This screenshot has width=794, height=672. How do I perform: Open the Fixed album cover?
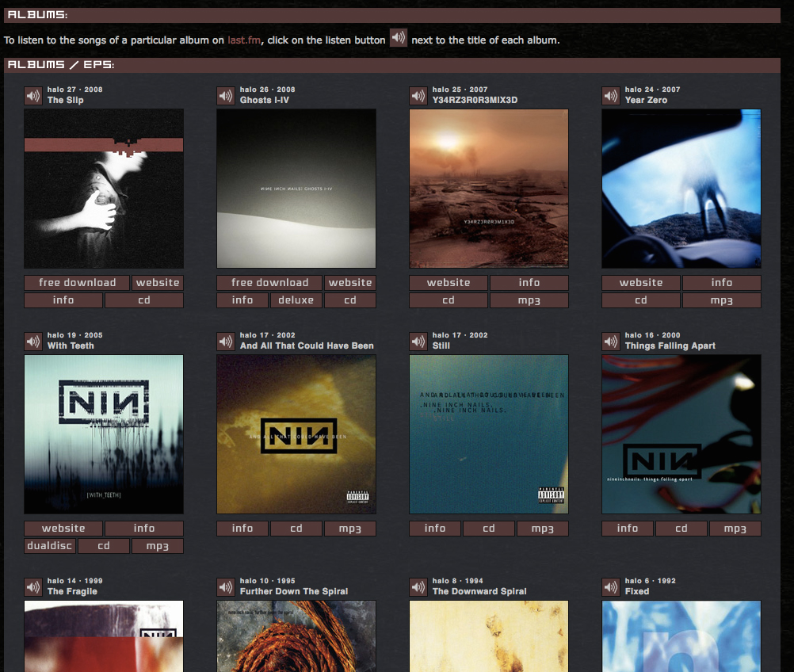681,636
